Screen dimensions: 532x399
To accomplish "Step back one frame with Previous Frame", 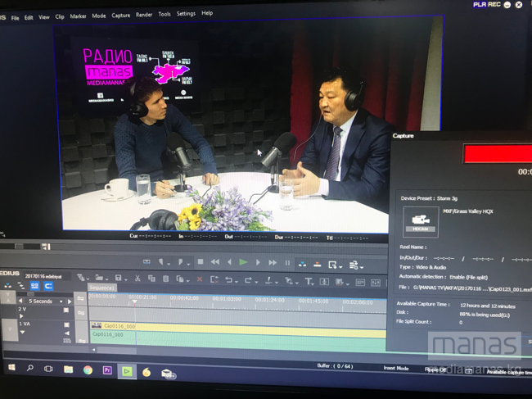I will (x=230, y=262).
